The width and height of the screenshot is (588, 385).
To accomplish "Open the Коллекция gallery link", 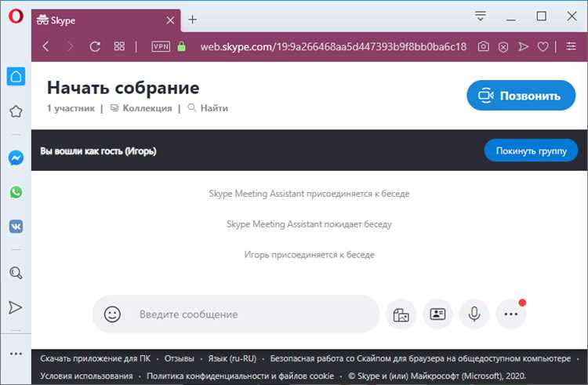I will [x=141, y=108].
